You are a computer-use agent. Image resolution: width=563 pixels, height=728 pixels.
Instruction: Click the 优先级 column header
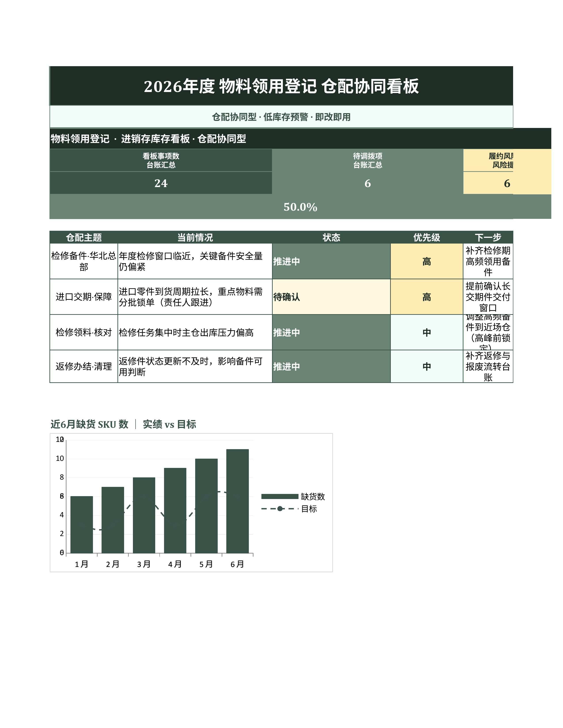click(x=427, y=237)
